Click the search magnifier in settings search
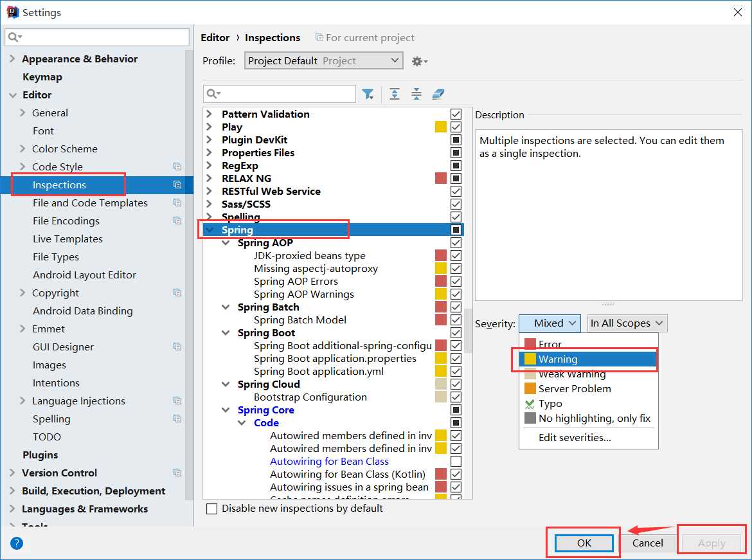Screen dimensions: 752x560 [x=14, y=37]
